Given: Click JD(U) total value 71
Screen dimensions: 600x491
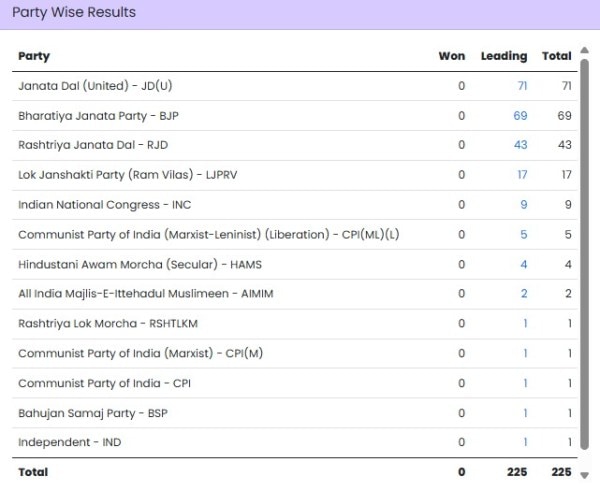Looking at the screenshot, I should point(567,86).
